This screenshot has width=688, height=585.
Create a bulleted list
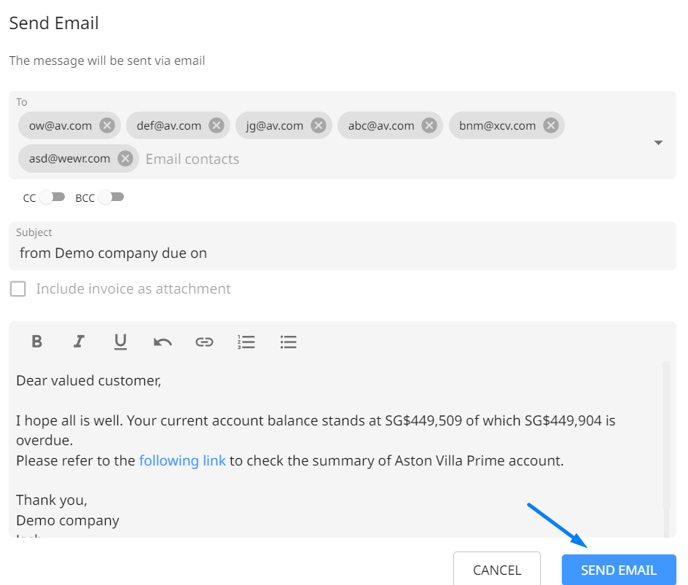(x=288, y=341)
